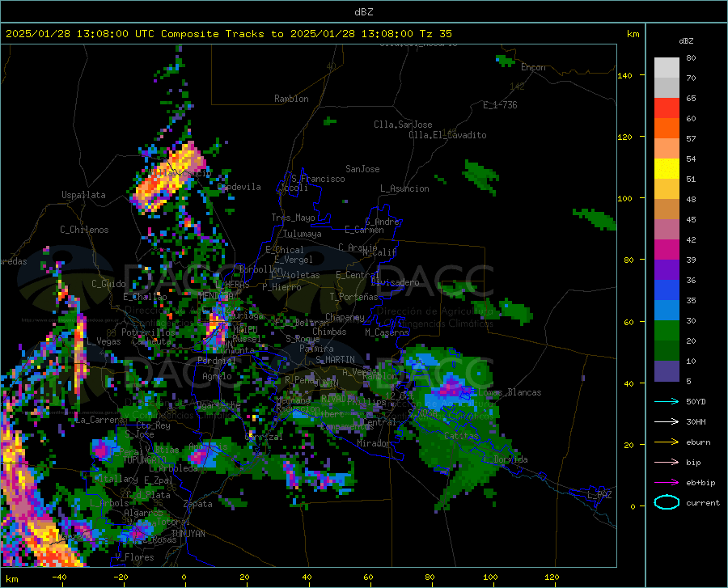Select the slate 10 dBZ color band
728x588 pixels.
667,371
